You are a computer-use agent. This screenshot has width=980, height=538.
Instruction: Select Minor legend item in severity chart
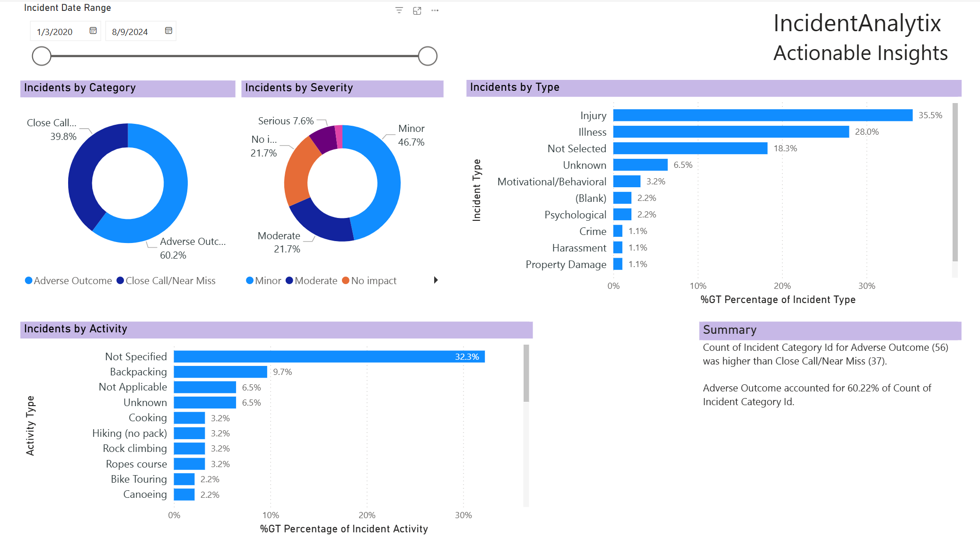pyautogui.click(x=263, y=281)
